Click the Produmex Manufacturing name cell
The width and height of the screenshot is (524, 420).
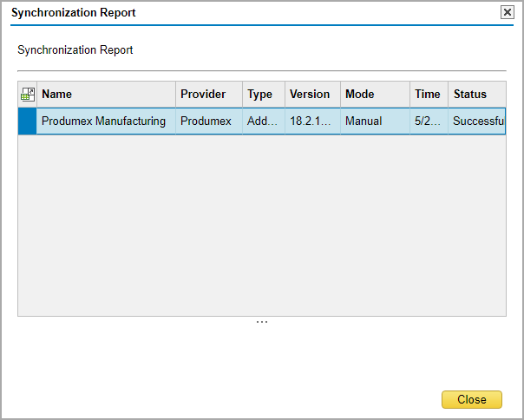click(104, 121)
